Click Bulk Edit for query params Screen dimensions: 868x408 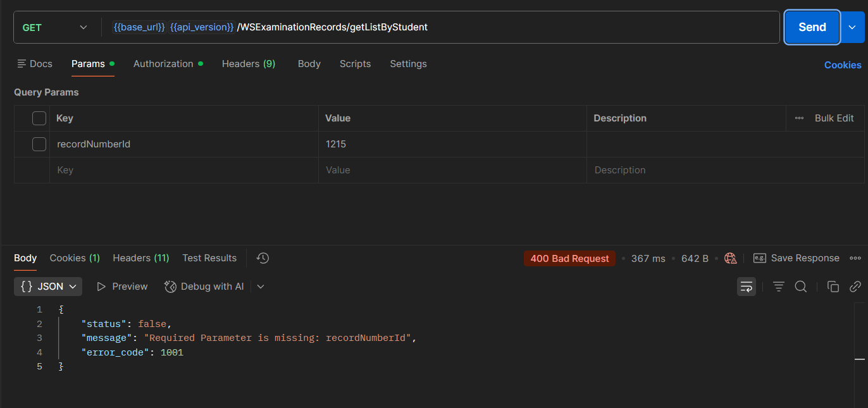pos(834,118)
